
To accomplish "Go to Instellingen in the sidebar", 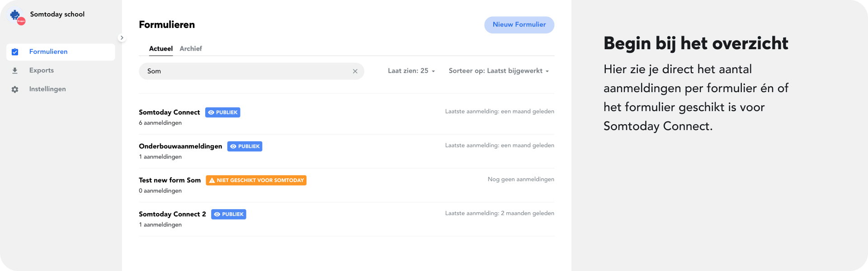I will pos(47,89).
